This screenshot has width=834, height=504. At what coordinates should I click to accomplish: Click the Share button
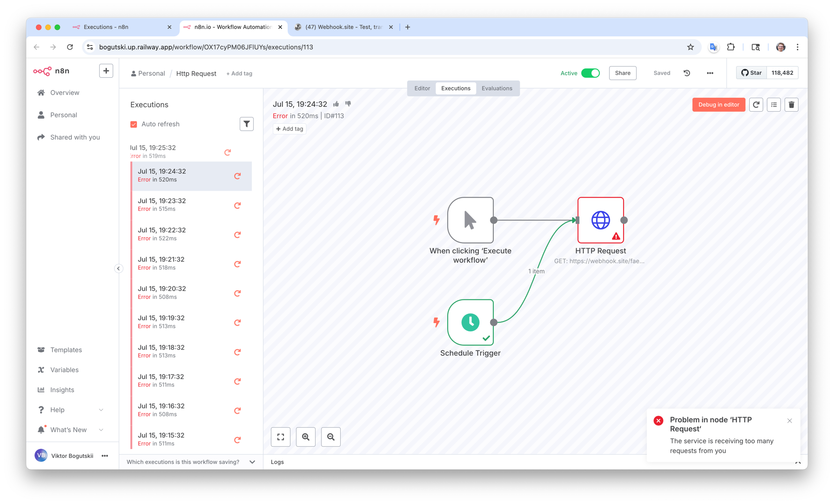point(622,73)
